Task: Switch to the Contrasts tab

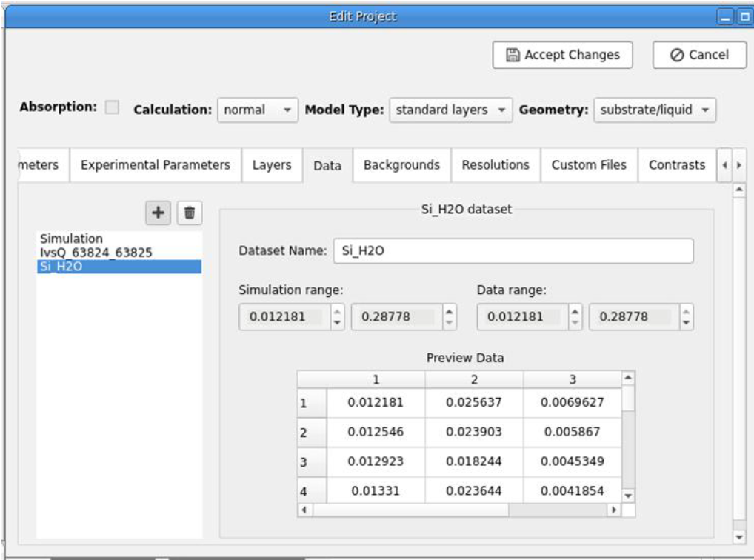Action: point(676,165)
